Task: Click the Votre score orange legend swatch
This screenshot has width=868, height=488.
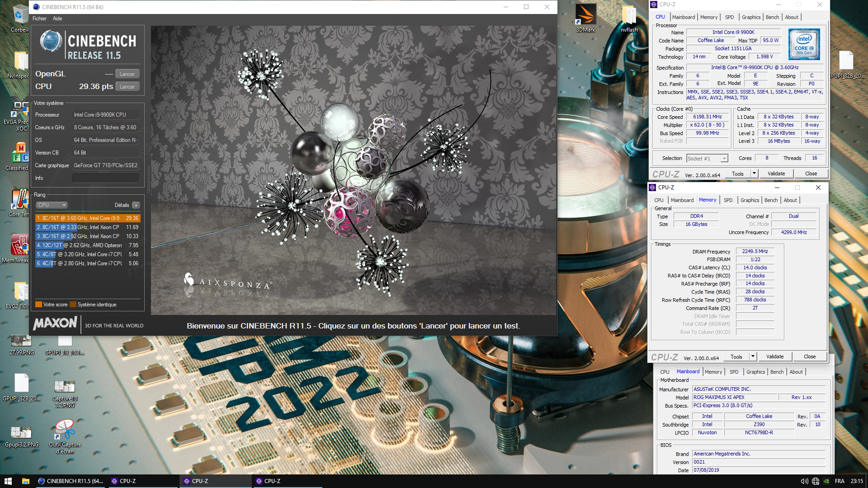Action: click(x=38, y=305)
